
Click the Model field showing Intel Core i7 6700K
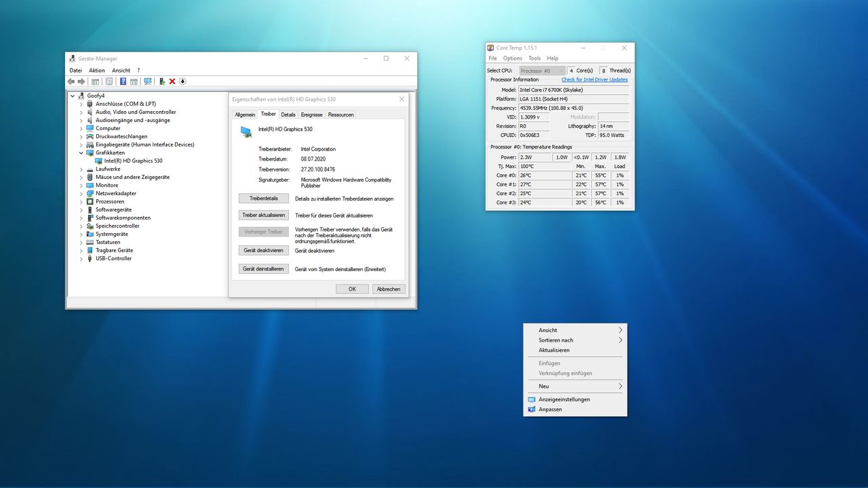574,89
